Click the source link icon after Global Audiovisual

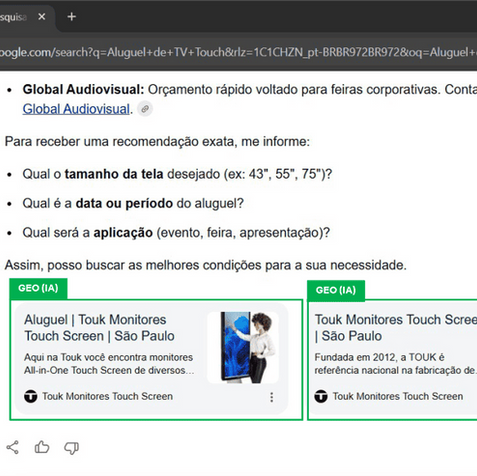click(145, 109)
